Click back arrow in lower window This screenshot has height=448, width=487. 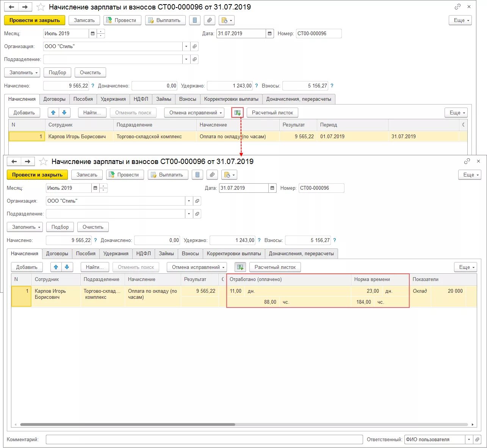(14, 162)
